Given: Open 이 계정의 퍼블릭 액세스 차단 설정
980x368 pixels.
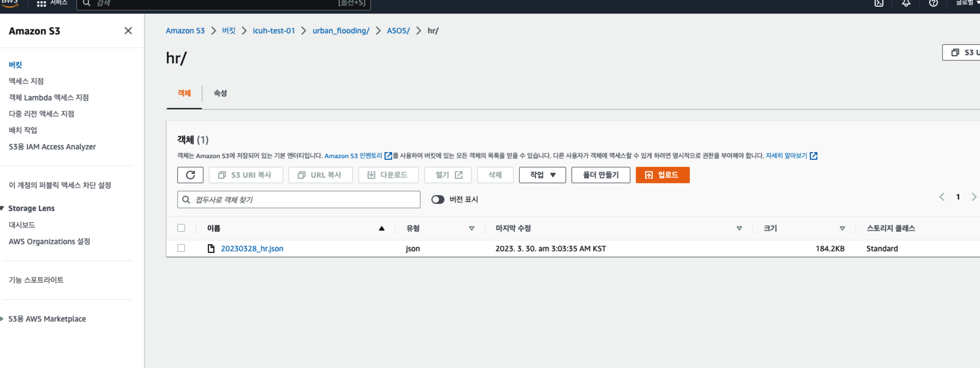Looking at the screenshot, I should (60, 185).
